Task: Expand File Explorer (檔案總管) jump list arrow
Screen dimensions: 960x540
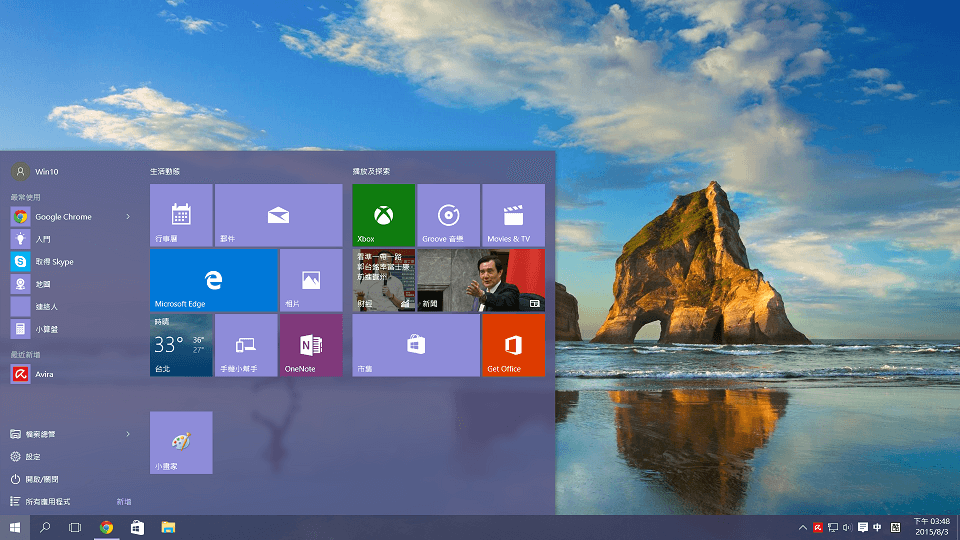Action: [128, 434]
